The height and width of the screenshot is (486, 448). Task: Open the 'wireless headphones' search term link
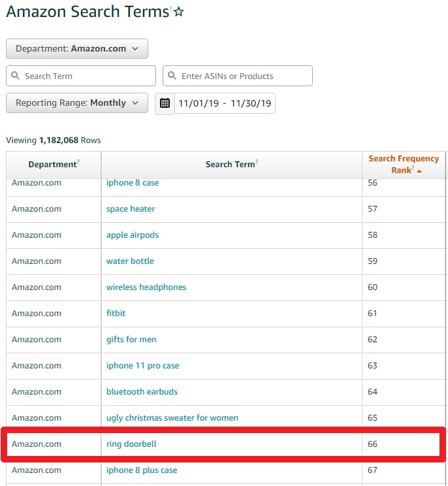click(x=146, y=287)
